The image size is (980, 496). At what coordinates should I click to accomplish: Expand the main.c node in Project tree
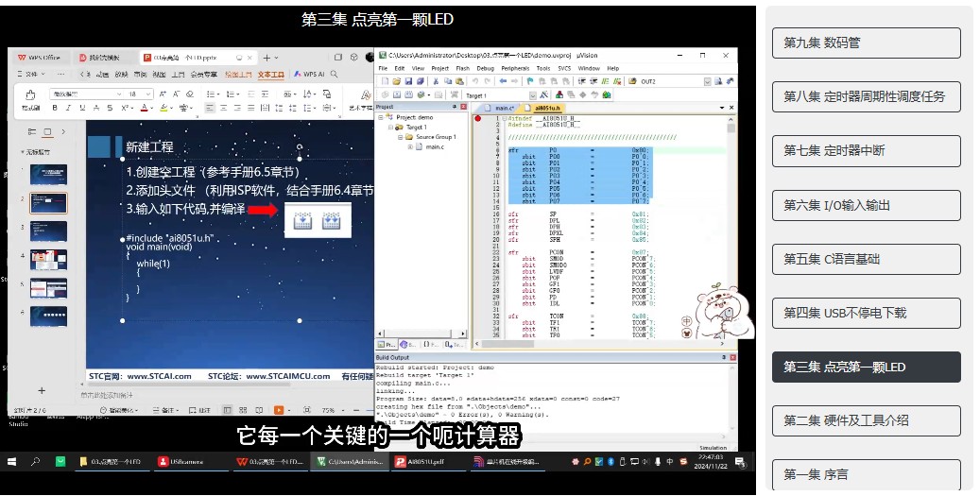coord(410,146)
